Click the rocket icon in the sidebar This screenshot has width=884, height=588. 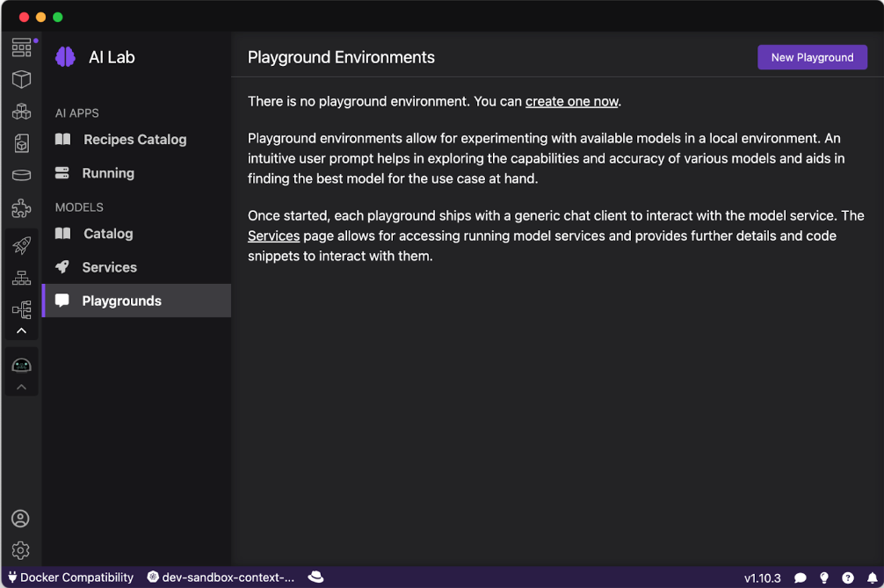click(x=21, y=246)
